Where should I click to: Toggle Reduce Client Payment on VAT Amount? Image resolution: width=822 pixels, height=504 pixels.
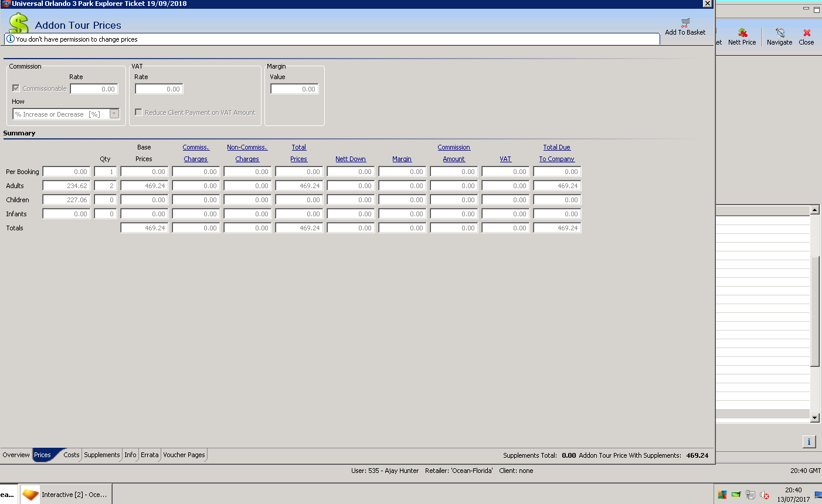pyautogui.click(x=138, y=112)
